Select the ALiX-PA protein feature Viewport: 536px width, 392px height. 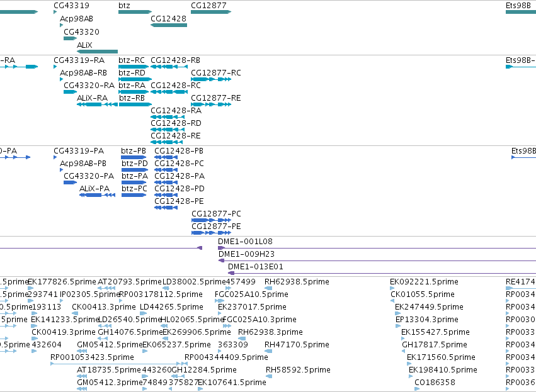97,195
